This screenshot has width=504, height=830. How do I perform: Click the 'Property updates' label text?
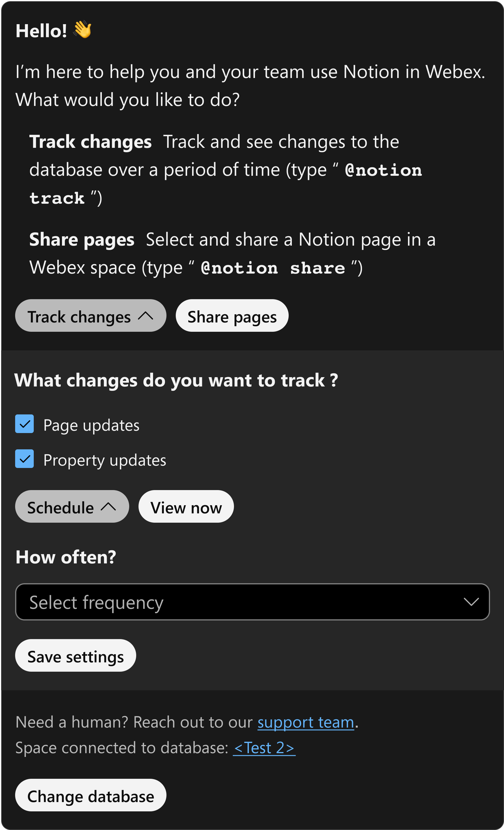[x=105, y=460]
